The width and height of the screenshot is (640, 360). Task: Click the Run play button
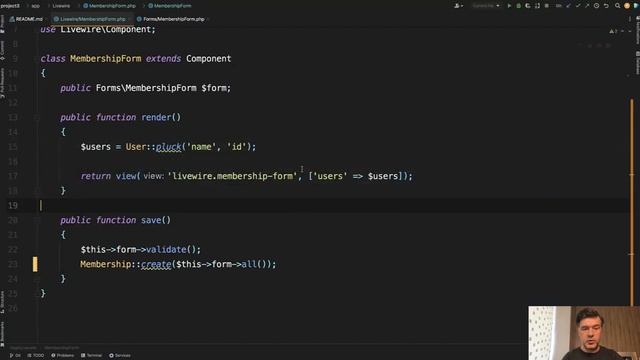click(x=509, y=6)
